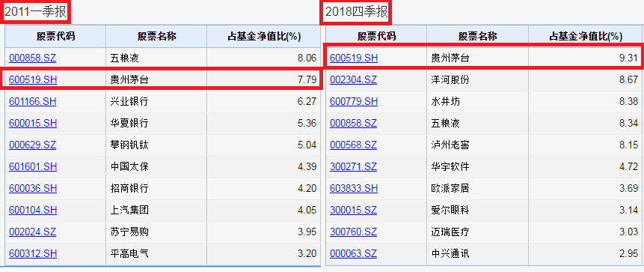
Task: Select stock code 000629.SZ
Action: tap(32, 145)
